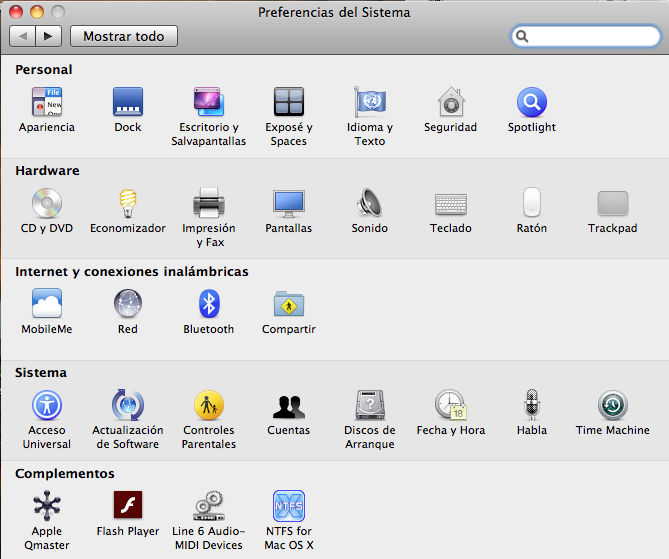Screen dimensions: 669x559
Task: Open the Apariencia preference pane
Action: coord(47,103)
